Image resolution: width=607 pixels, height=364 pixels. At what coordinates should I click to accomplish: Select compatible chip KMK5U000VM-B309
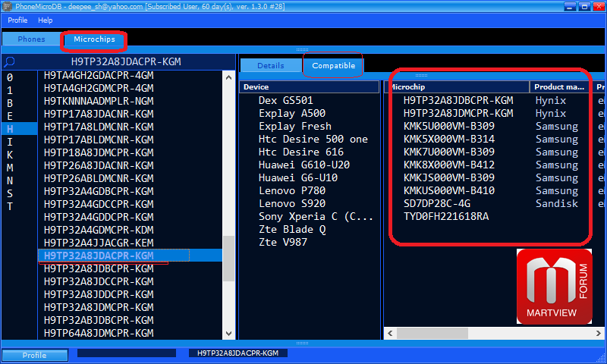pos(449,126)
